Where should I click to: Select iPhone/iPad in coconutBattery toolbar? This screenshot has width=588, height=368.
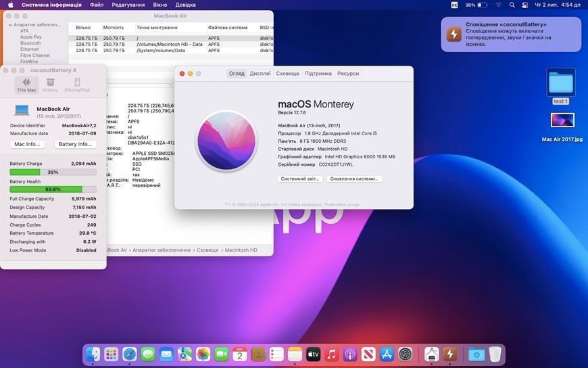pyautogui.click(x=77, y=85)
